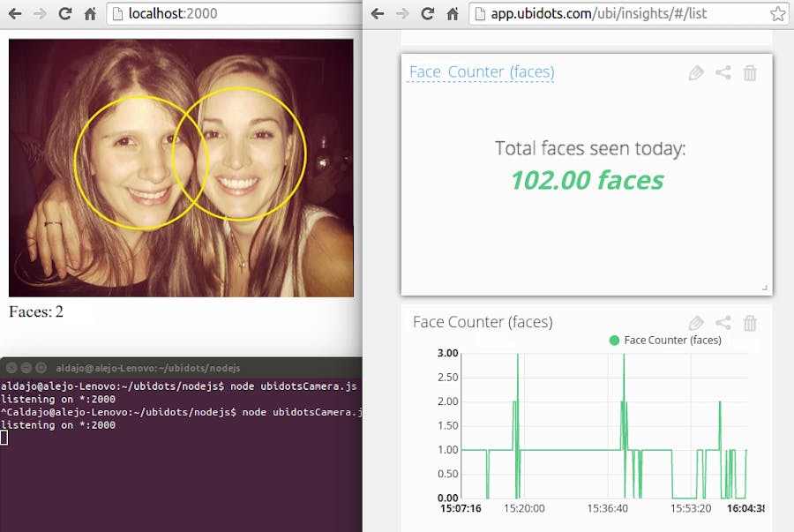Bookmark the Ubidots page with the star icon
This screenshot has height=532, width=794.
[778, 14]
